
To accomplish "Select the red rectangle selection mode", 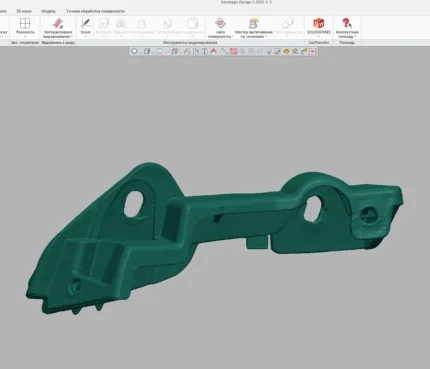I will [233, 51].
